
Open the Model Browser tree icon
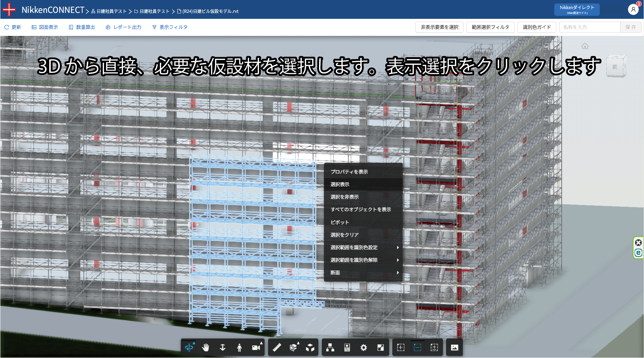pos(330,348)
